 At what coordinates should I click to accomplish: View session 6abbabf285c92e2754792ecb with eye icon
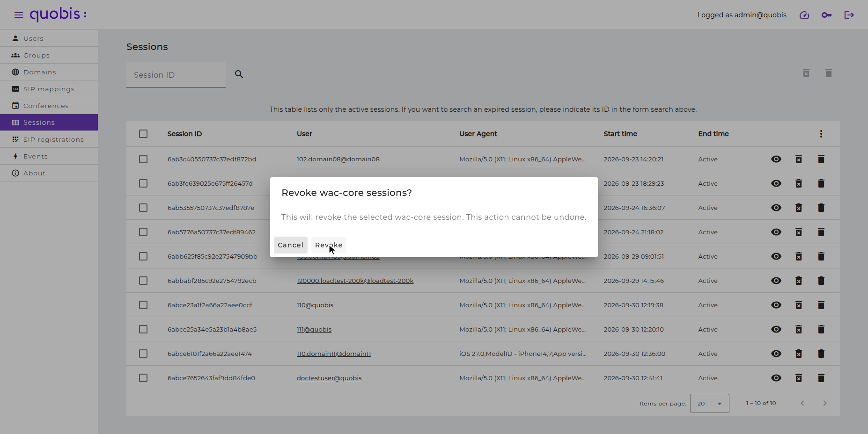point(776,281)
